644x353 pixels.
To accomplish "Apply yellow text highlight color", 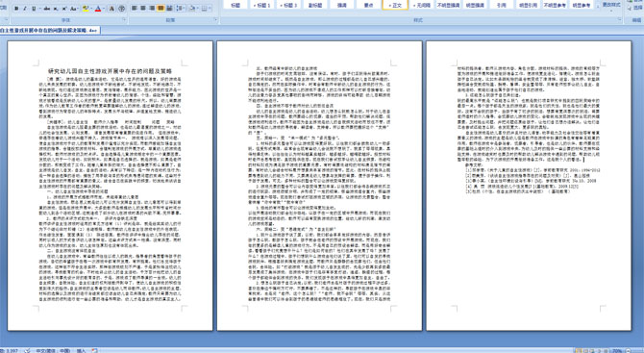I will pyautogui.click(x=85, y=9).
